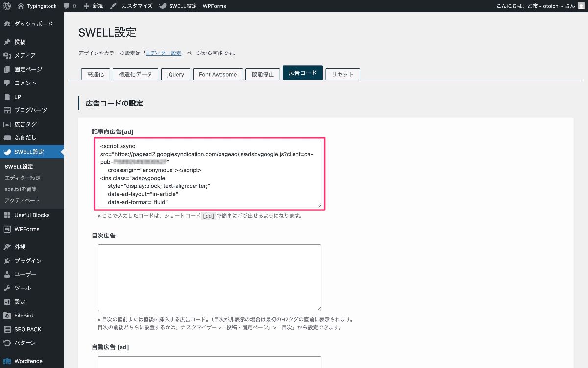
Task: Click the ダッシュボード gauge icon
Action: pyautogui.click(x=7, y=24)
